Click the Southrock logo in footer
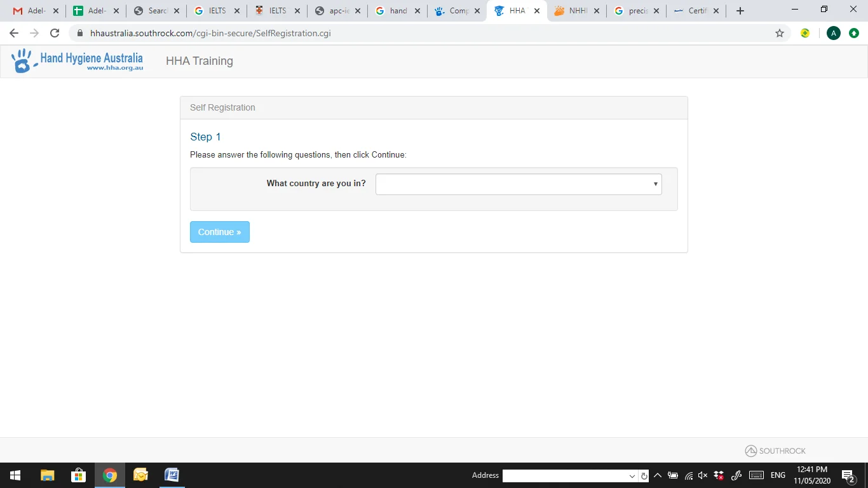 [x=775, y=451]
